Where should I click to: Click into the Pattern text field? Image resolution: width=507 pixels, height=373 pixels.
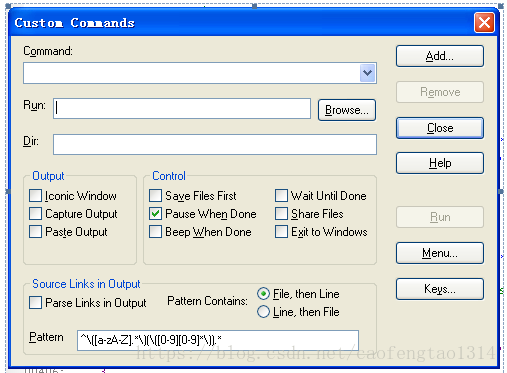(218, 340)
